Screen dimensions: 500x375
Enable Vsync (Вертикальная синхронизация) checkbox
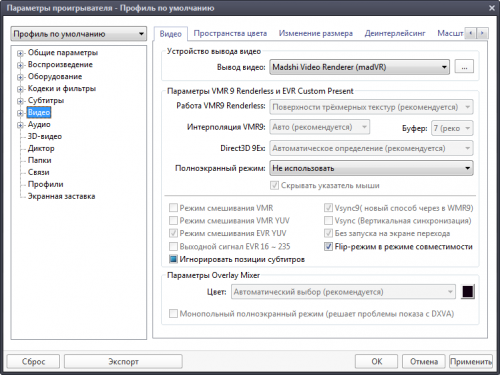(x=328, y=221)
